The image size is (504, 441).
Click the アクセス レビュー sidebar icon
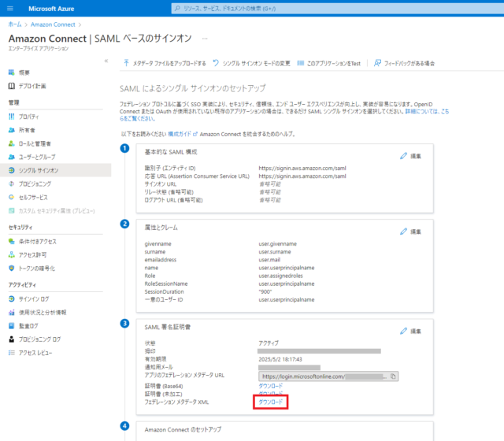(12, 353)
